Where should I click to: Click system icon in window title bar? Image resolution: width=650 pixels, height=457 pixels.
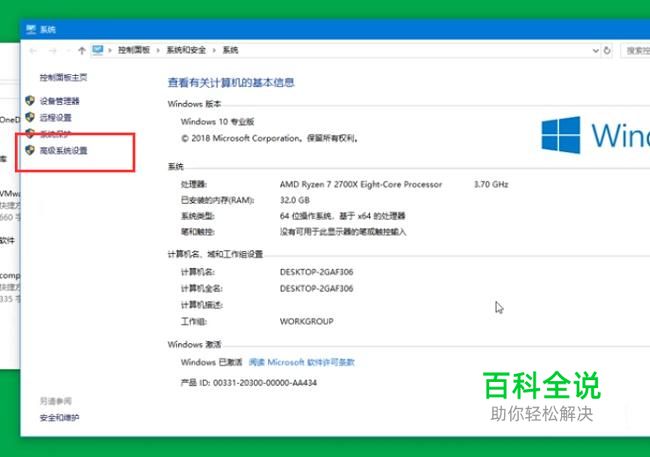click(31, 29)
